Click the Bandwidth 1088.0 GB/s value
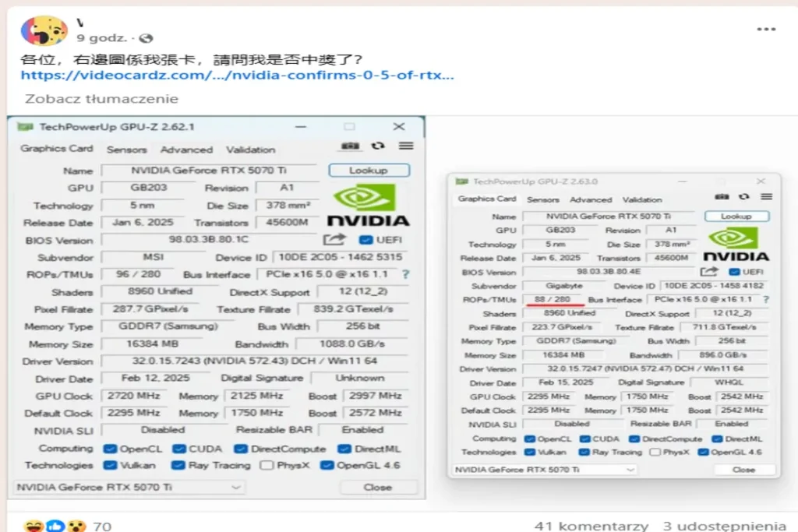798x532 pixels. point(352,344)
